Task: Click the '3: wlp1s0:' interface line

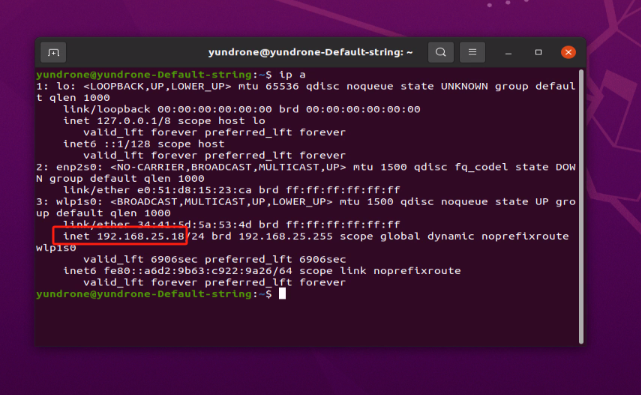Action: (306, 202)
